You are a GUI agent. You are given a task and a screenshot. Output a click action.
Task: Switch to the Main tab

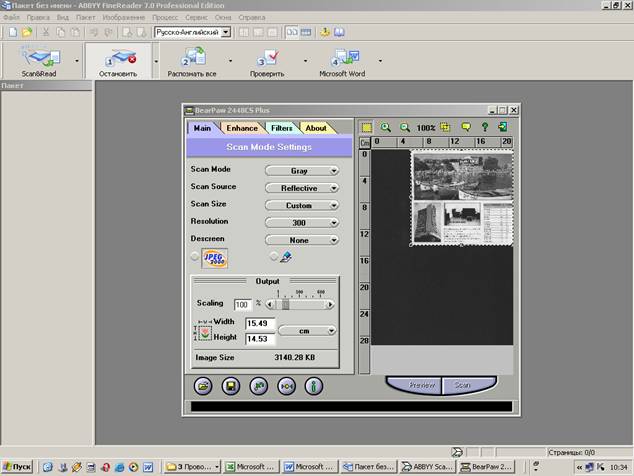[202, 128]
